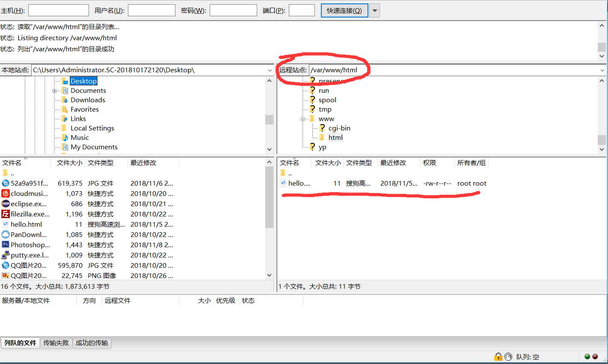Screen dimensions: 608x364
Task: Click the remote file owner root root
Action: pyautogui.click(x=472, y=183)
